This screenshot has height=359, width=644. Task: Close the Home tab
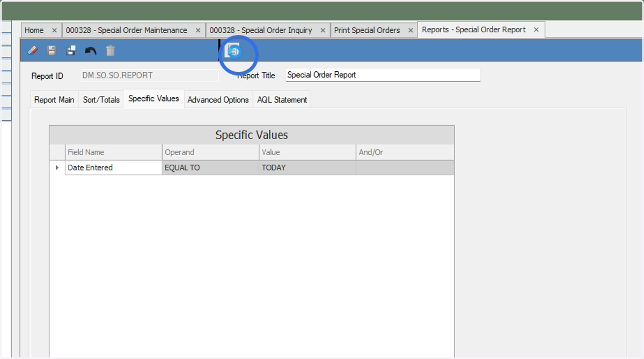tap(54, 31)
